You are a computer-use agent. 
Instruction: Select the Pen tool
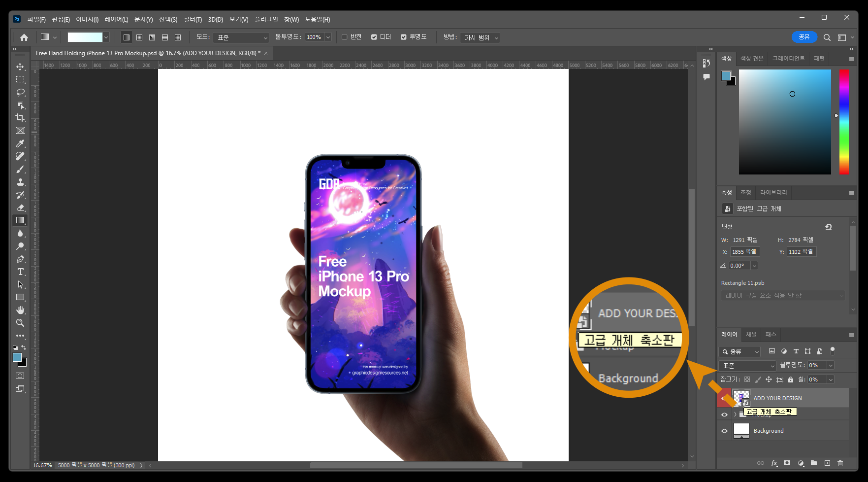(x=20, y=259)
